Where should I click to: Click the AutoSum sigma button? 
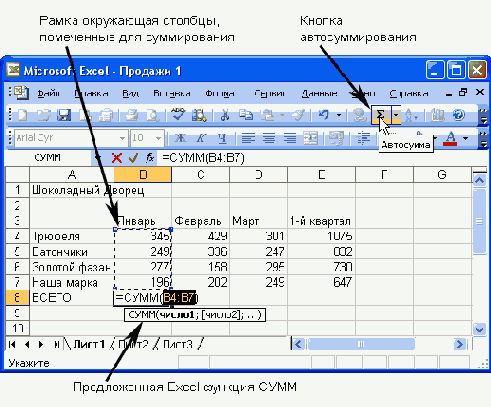(381, 115)
